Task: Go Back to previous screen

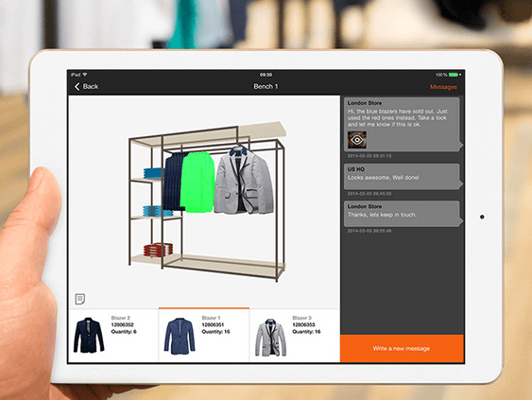Action: pos(87,87)
